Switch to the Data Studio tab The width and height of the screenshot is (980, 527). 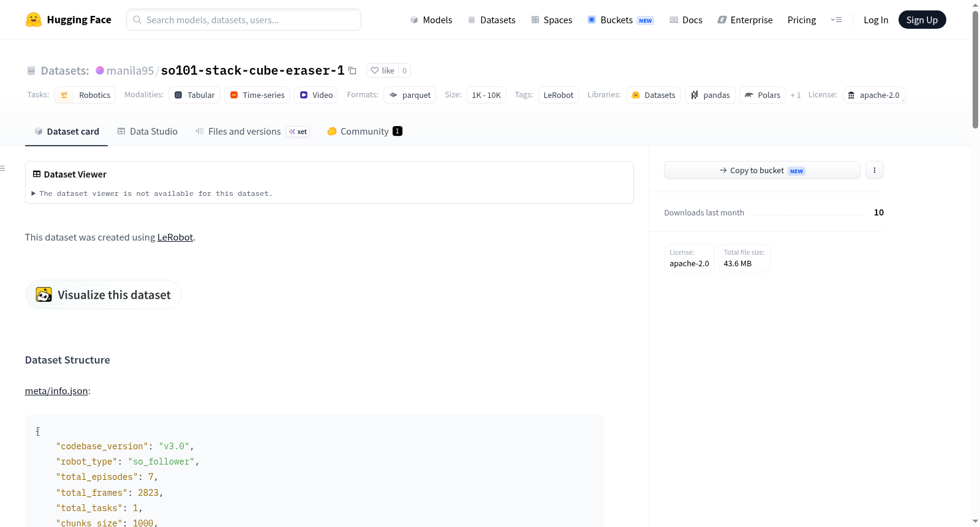click(148, 131)
